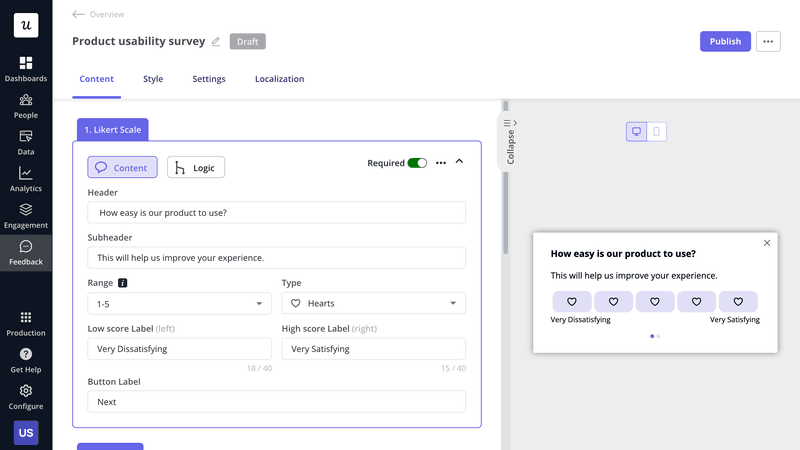800x450 pixels.
Task: Switch preview to desktop view
Action: [x=636, y=132]
